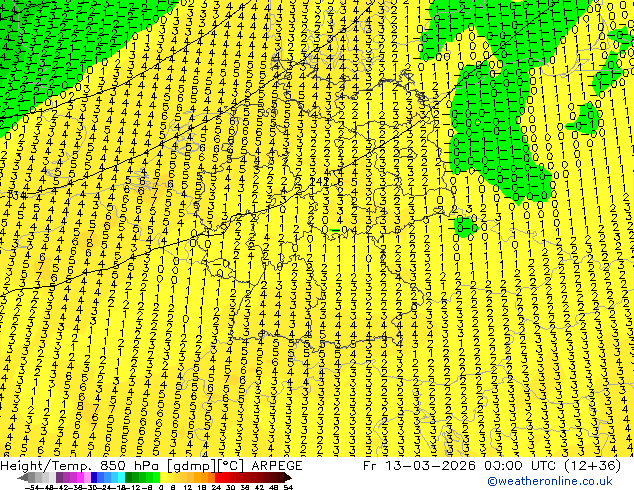Click the 54 legend value label

tap(288, 487)
